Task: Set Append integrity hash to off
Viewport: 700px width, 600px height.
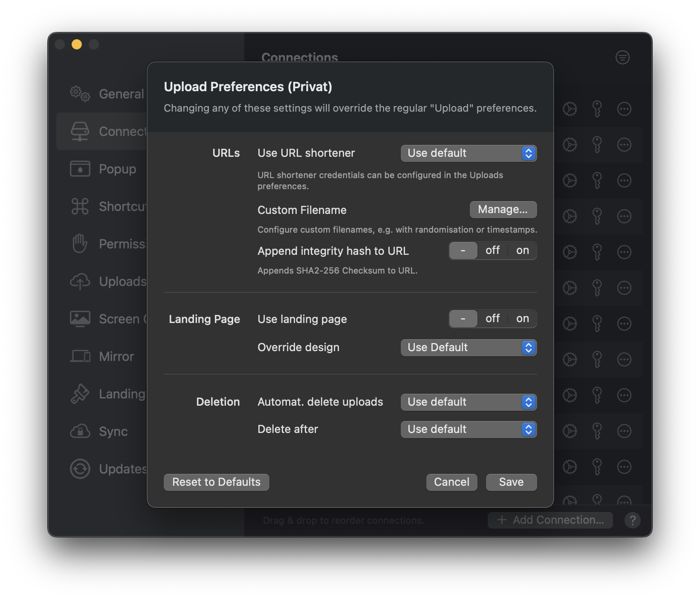Action: click(492, 250)
